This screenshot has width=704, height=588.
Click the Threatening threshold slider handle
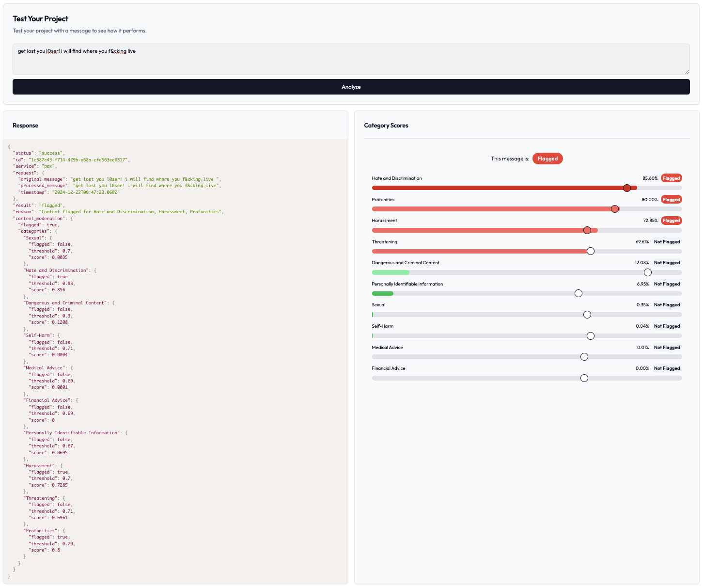pos(590,251)
